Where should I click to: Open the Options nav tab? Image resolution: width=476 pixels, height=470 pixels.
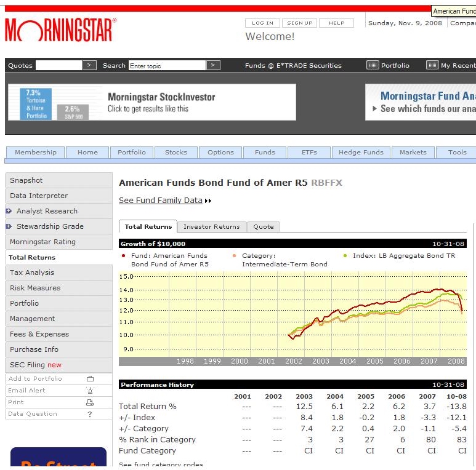pyautogui.click(x=220, y=152)
